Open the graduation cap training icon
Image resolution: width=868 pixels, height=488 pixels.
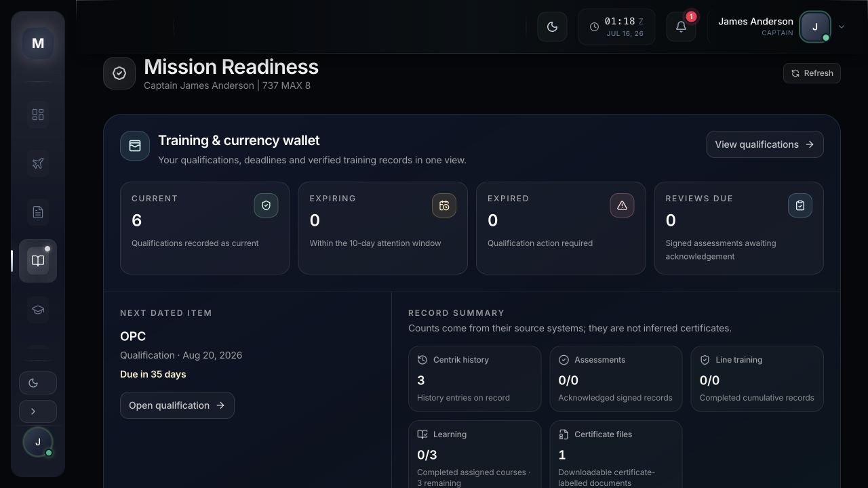tap(38, 310)
